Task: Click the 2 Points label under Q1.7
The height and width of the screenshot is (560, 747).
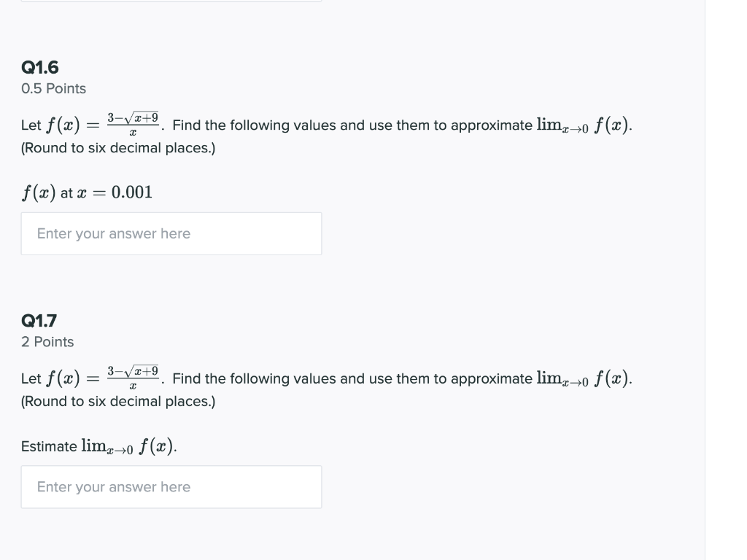Action: click(47, 341)
